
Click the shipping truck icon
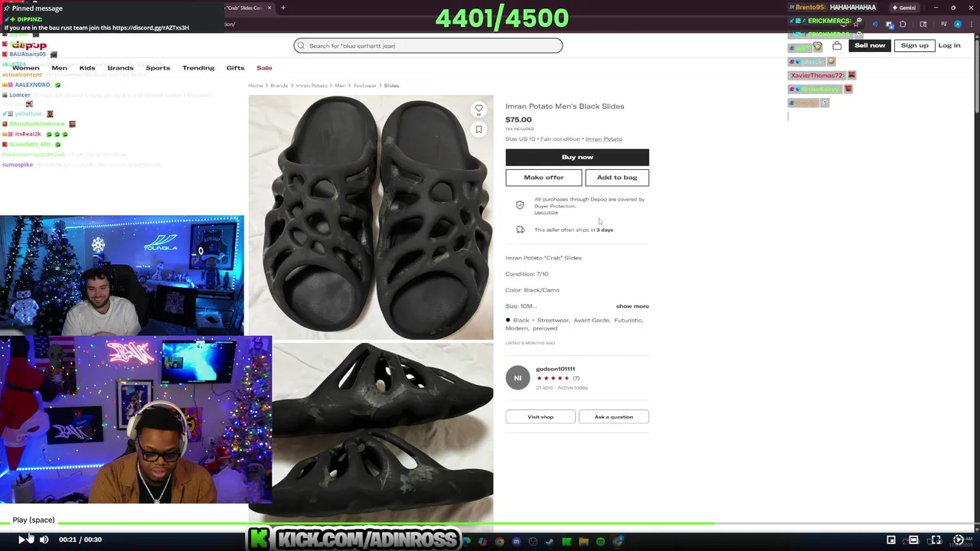tap(520, 230)
